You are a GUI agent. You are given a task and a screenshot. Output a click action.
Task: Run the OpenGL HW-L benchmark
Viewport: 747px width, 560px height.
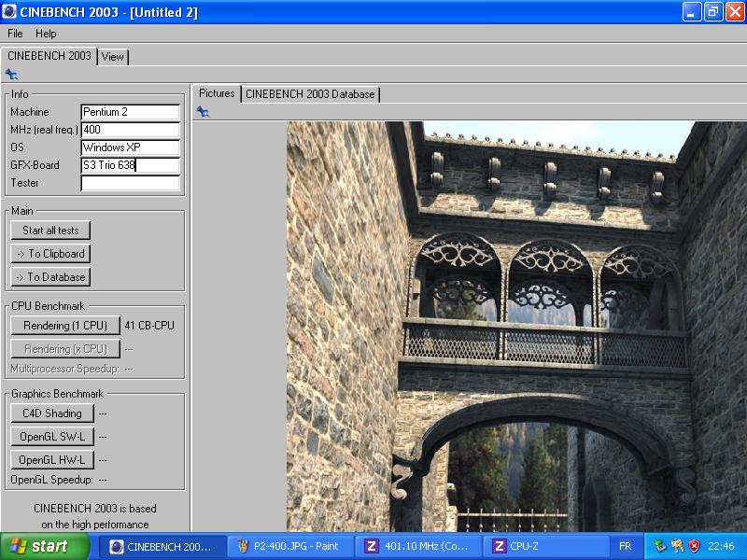52,460
